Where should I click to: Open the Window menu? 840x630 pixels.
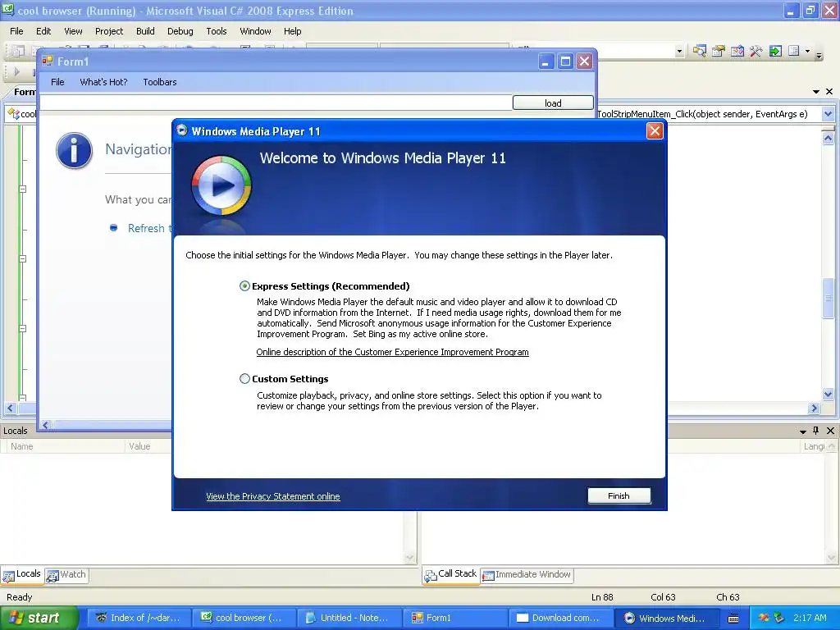pos(255,31)
